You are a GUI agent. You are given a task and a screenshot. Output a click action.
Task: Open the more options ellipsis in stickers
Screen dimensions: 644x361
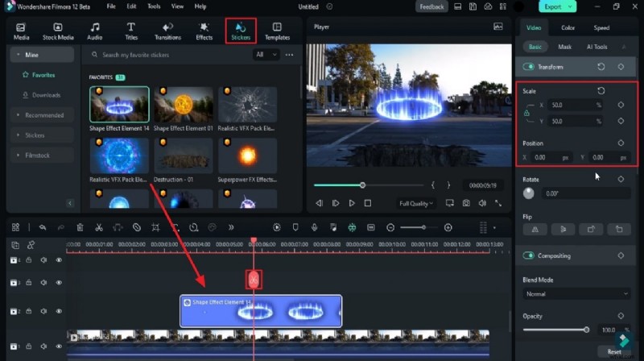click(289, 55)
